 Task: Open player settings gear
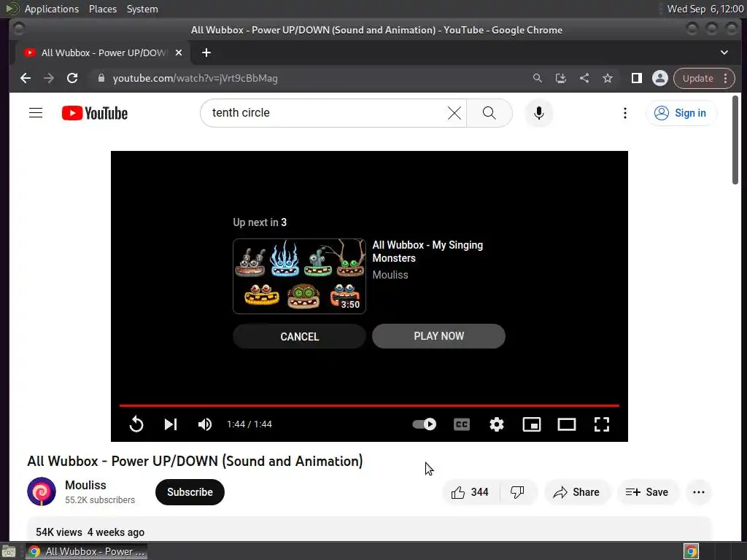click(x=496, y=424)
